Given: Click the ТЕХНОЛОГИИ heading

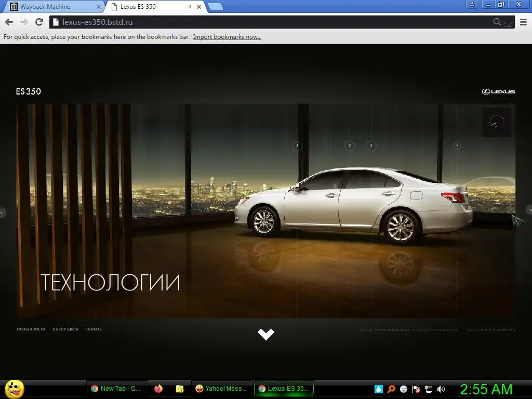Looking at the screenshot, I should click(x=110, y=283).
